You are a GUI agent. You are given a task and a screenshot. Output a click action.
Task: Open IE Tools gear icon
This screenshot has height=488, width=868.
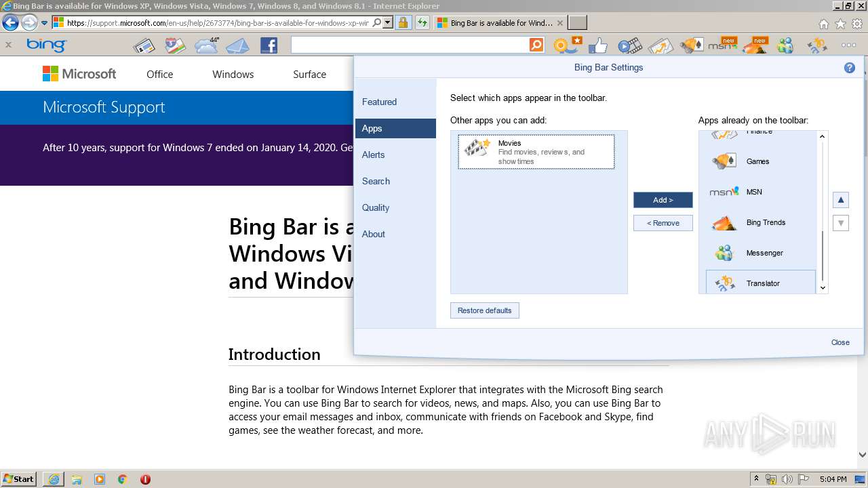857,24
